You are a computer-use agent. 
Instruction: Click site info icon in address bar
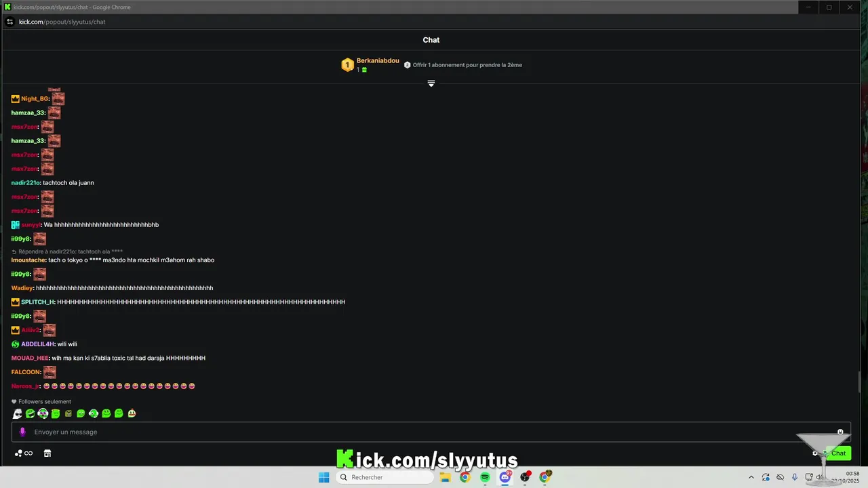[x=9, y=22]
